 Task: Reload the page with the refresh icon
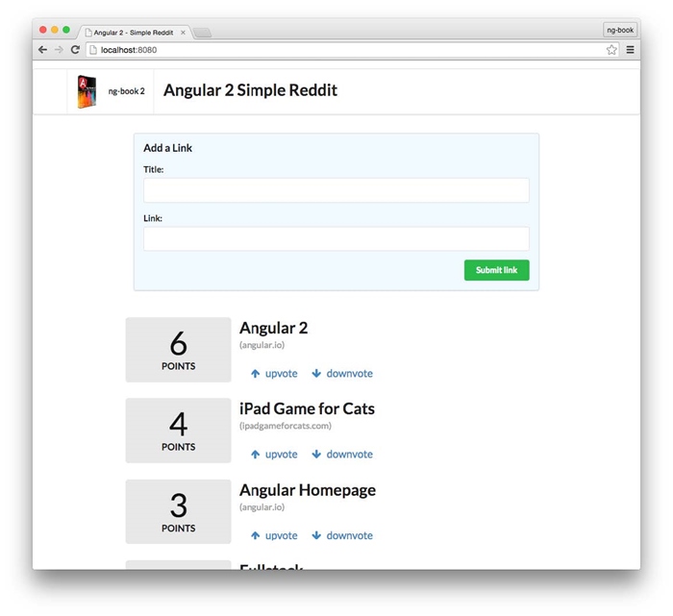click(75, 50)
